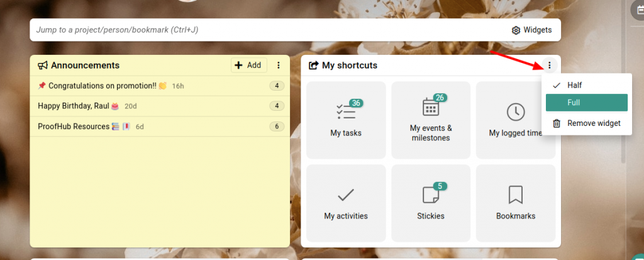Open the Announcements three-dot options menu
Screen dimensions: 644x260
tap(279, 65)
